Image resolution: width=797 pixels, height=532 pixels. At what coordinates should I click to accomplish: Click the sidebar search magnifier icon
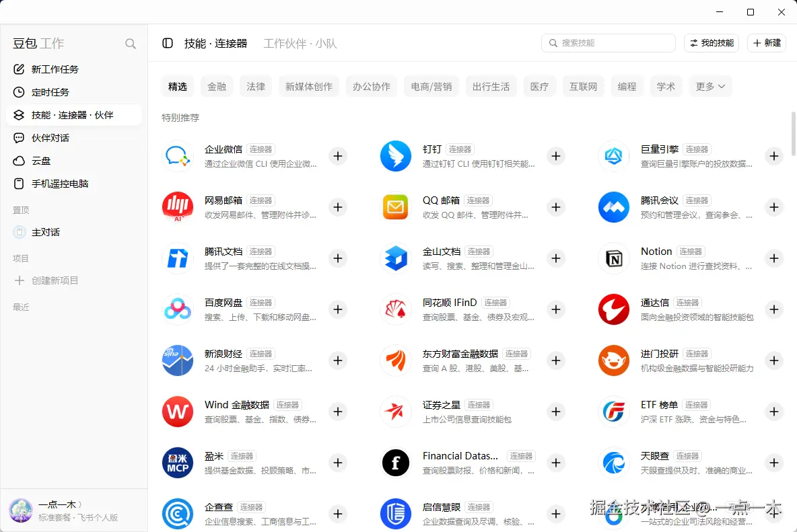click(x=131, y=44)
